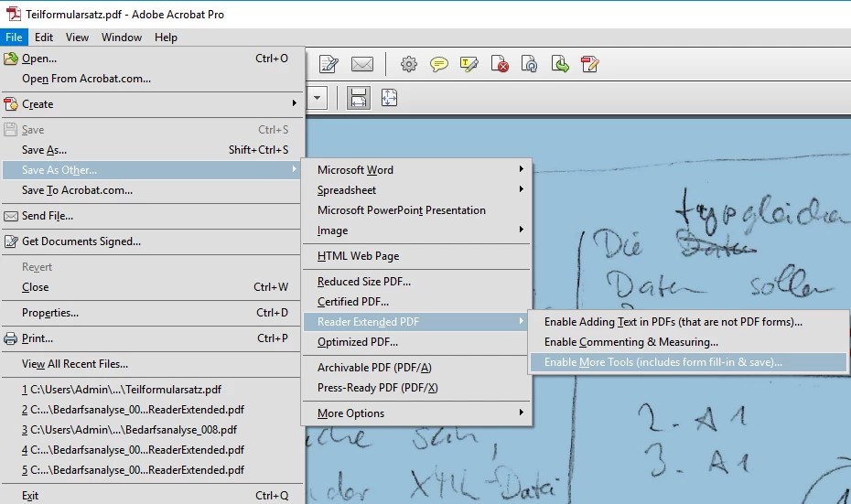Open recent file 3 Bedarfsanalyse_008.pdf
The width and height of the screenshot is (851, 504).
(151, 430)
